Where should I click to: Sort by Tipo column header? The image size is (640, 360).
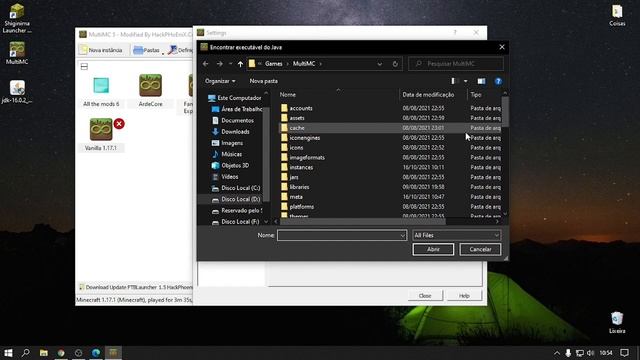(x=484, y=94)
